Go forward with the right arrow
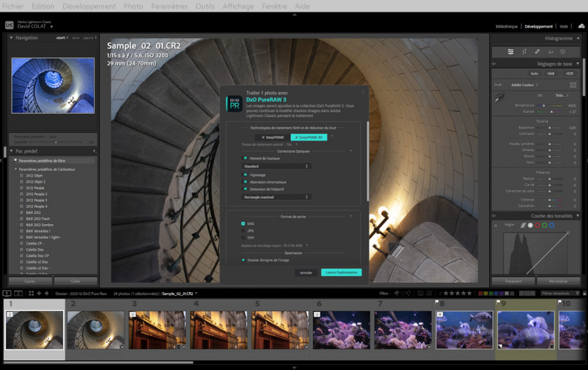The height and width of the screenshot is (370, 588). [47, 293]
